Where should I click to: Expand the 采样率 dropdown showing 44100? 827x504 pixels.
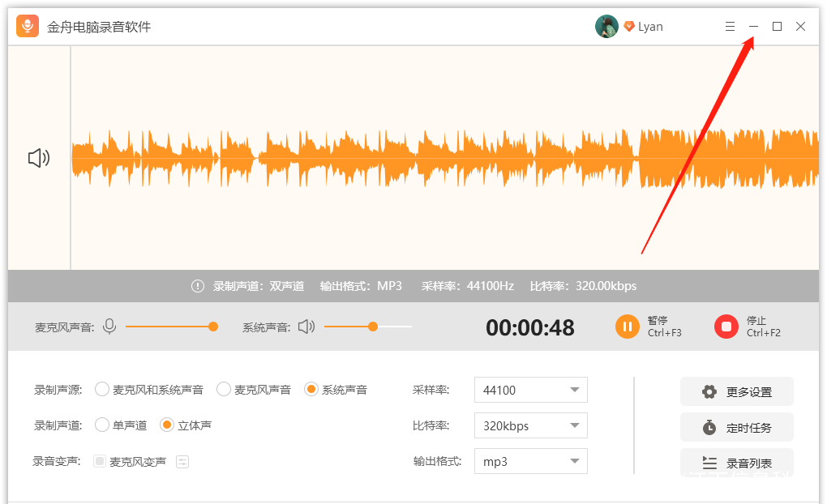click(530, 390)
